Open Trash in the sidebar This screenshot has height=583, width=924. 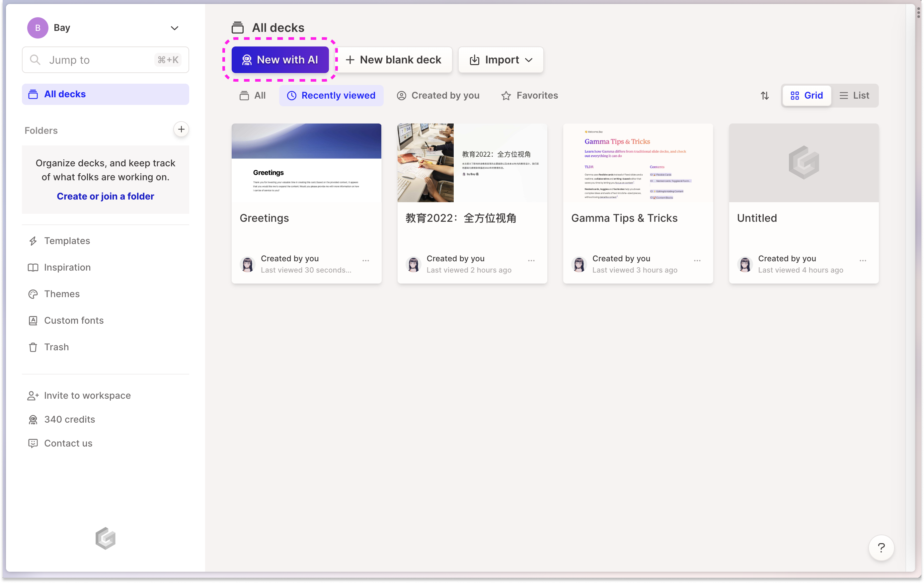click(x=56, y=347)
